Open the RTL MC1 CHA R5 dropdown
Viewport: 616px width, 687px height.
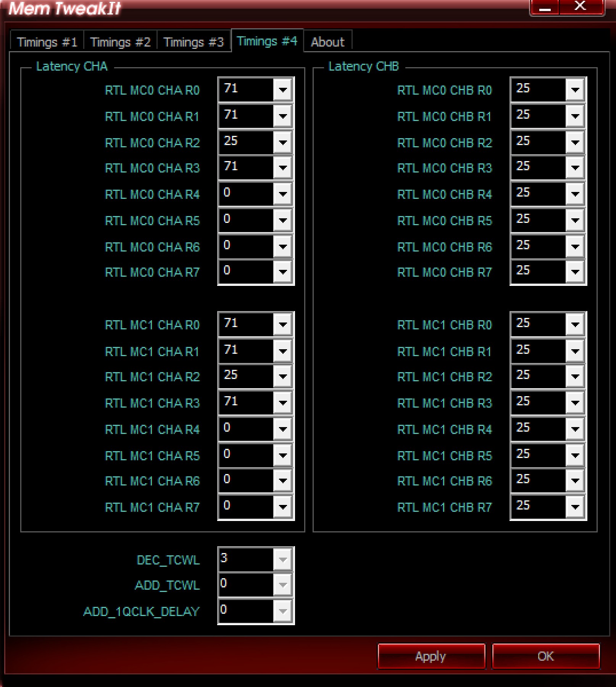(x=282, y=455)
